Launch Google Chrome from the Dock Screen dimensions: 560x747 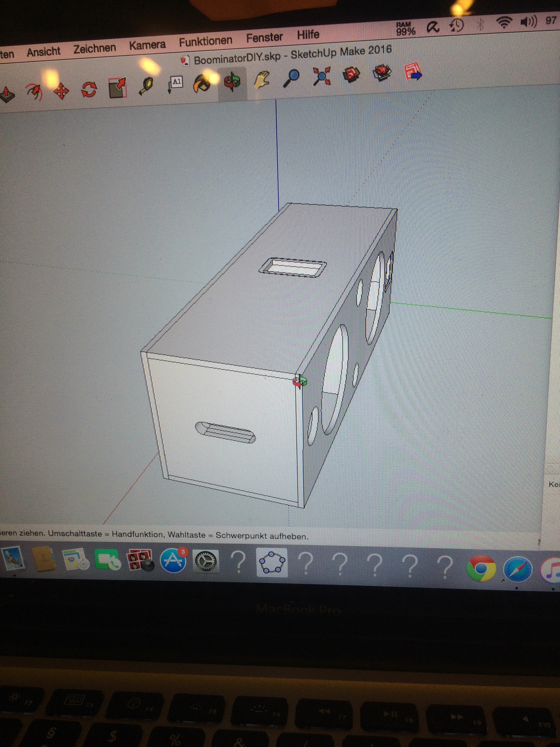point(481,568)
